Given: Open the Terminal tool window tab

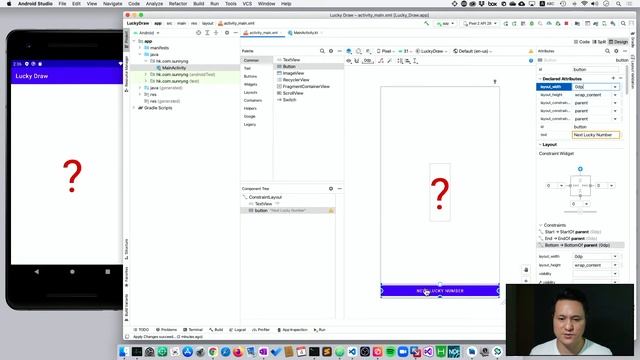Looking at the screenshot, I should coord(193,329).
